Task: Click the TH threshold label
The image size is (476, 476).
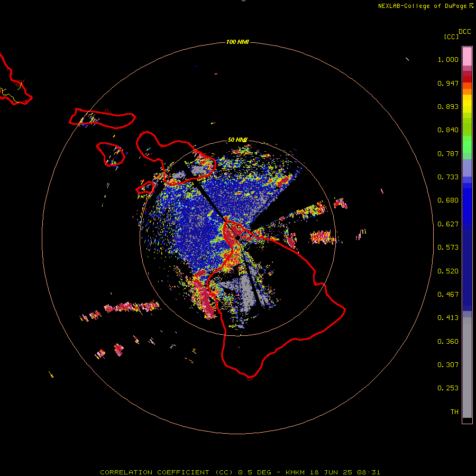Action: [454, 412]
